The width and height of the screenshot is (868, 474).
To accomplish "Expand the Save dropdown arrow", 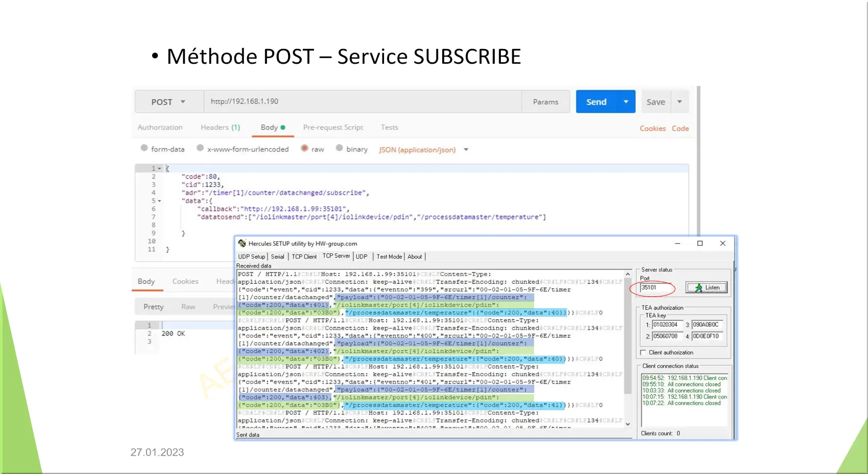I will point(680,102).
